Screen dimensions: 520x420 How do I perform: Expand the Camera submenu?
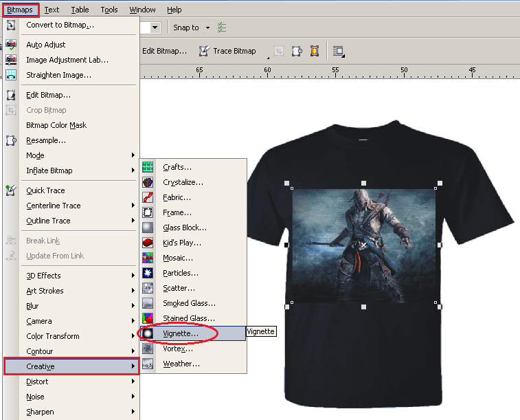tap(133, 321)
